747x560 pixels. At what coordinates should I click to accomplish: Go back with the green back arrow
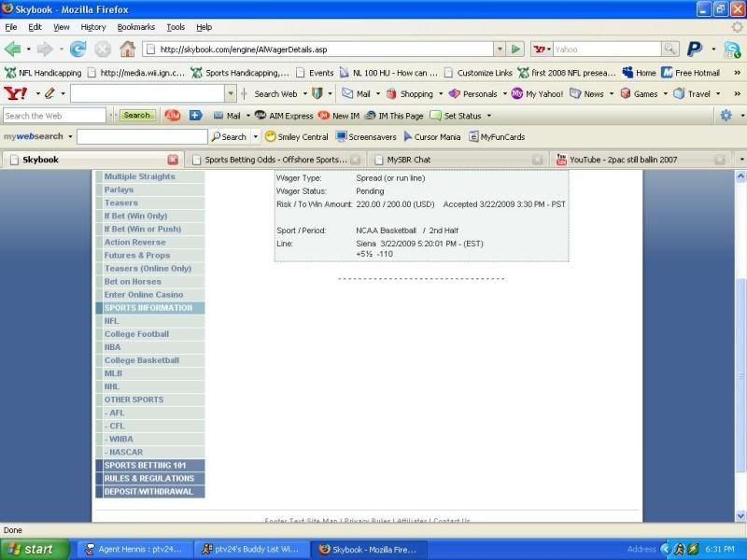pyautogui.click(x=12, y=49)
